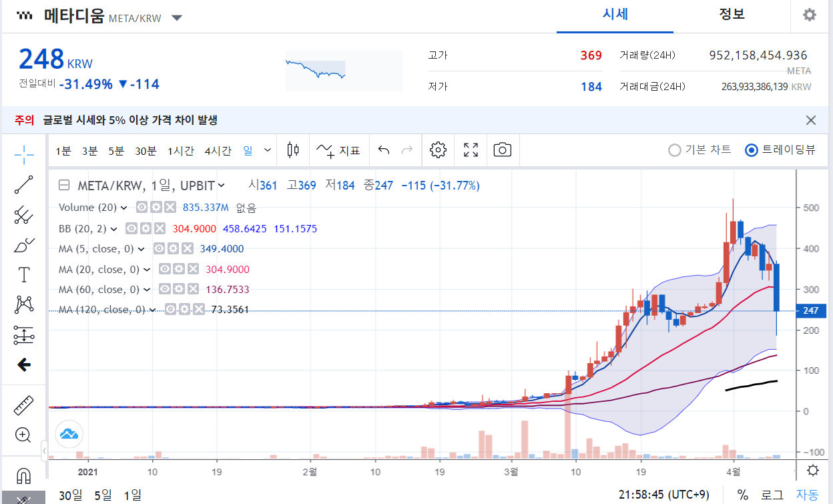The width and height of the screenshot is (833, 504).
Task: Select the 30분 interval
Action: (146, 151)
